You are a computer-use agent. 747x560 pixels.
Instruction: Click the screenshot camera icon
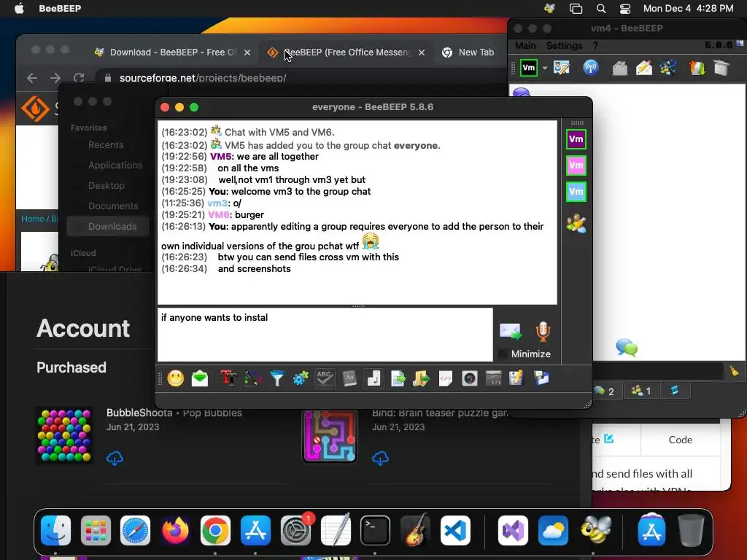point(470,378)
